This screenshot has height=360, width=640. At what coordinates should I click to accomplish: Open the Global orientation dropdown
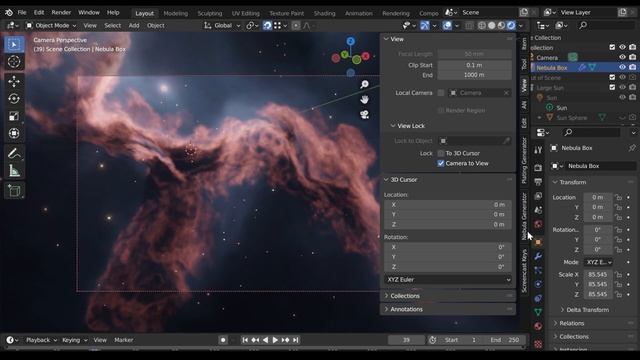click(x=222, y=25)
